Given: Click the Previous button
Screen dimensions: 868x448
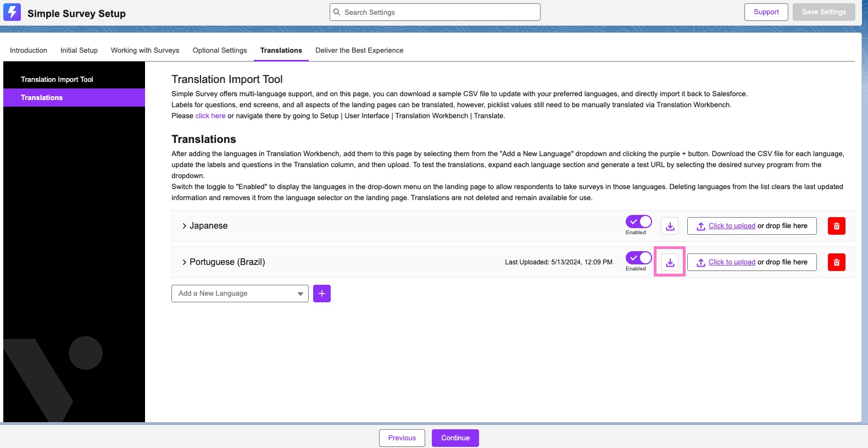Looking at the screenshot, I should [x=402, y=438].
